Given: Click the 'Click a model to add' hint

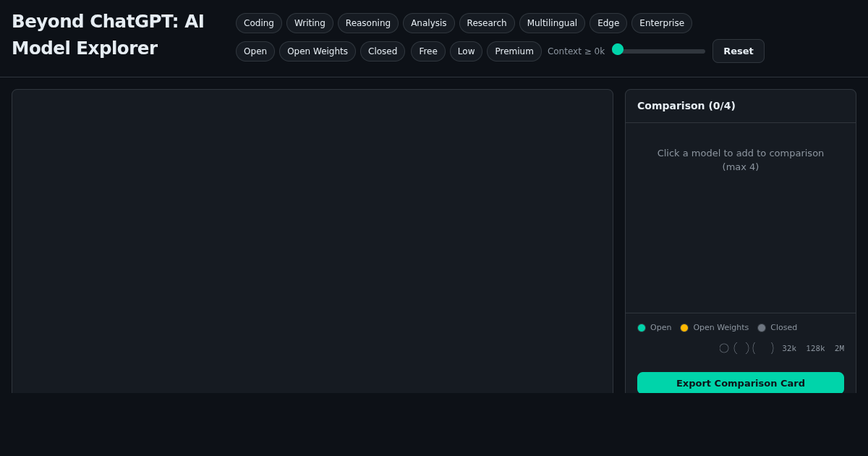Looking at the screenshot, I should [x=741, y=160].
